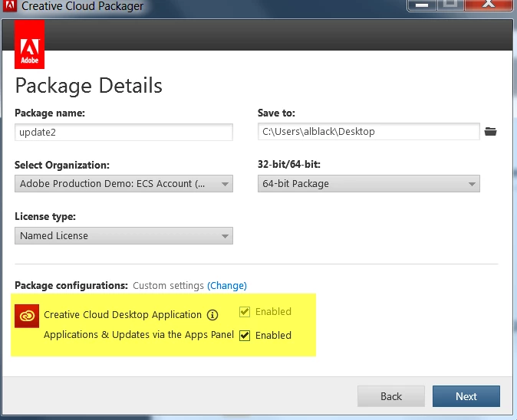Image resolution: width=517 pixels, height=420 pixels.
Task: Click the Change link for package configurations
Action: (x=227, y=285)
